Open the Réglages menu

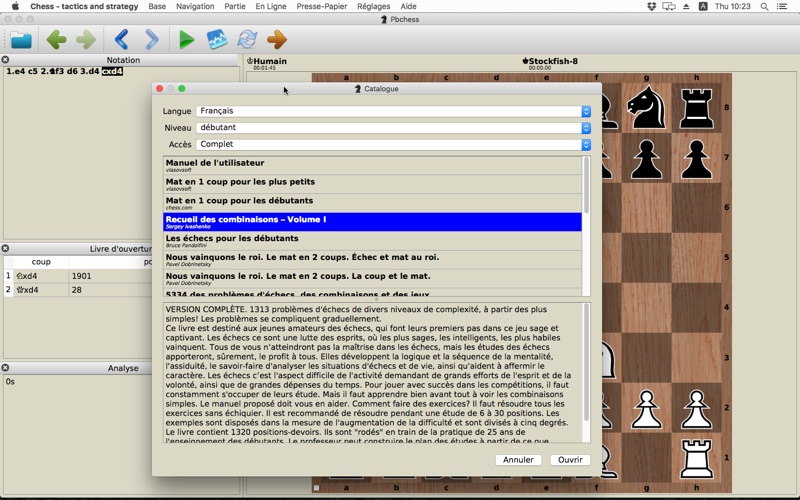point(373,6)
